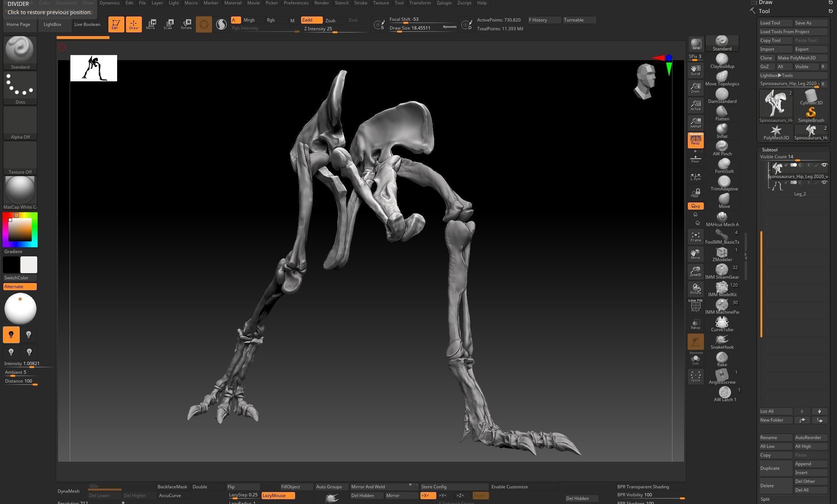Click the Frame view icon
The height and width of the screenshot is (504, 837).
point(695,237)
